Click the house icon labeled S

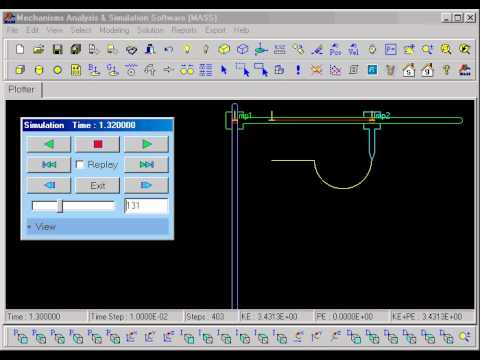pyautogui.click(x=409, y=70)
